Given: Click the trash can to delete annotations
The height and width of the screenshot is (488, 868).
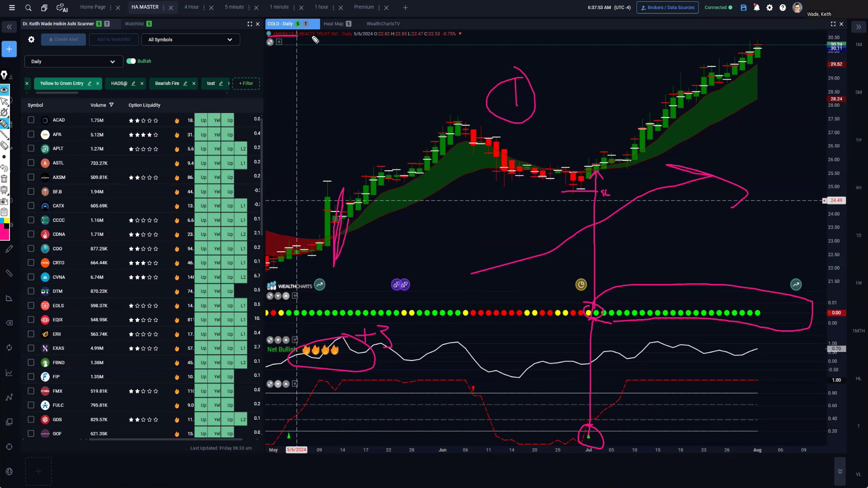Looking at the screenshot, I should pyautogui.click(x=4, y=179).
